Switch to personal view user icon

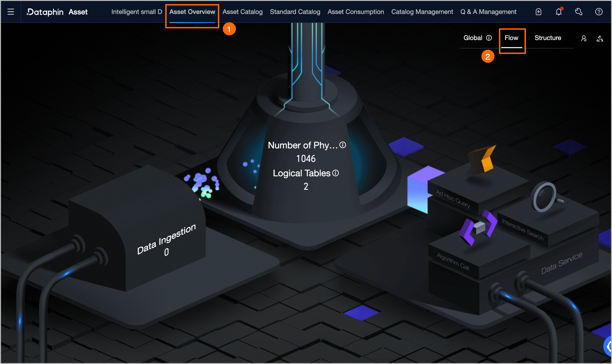(x=584, y=38)
